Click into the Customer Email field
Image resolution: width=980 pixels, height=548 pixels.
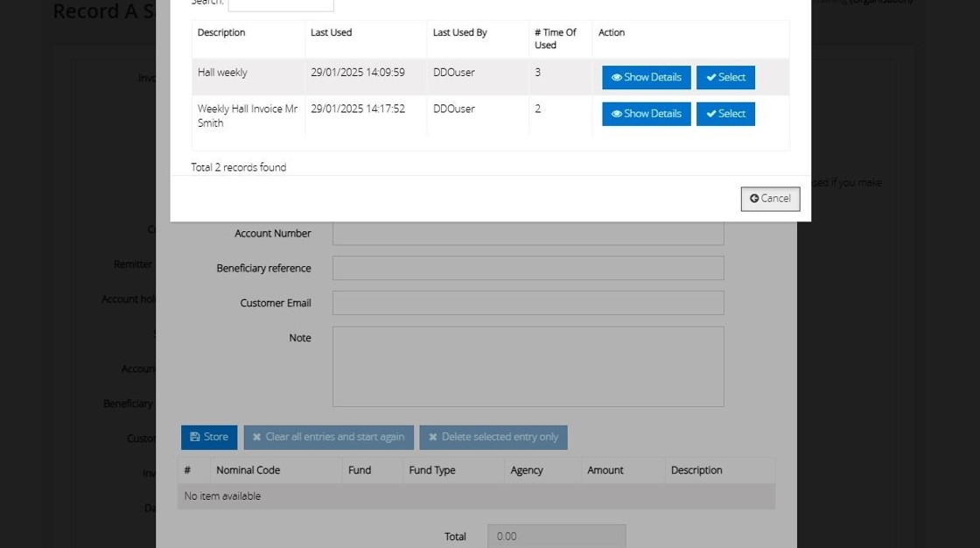528,303
